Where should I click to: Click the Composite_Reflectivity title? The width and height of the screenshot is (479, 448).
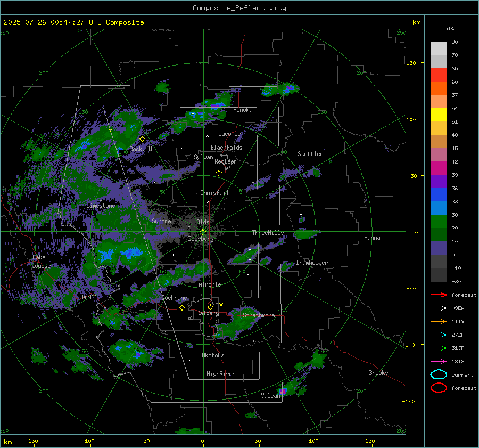pyautogui.click(x=239, y=8)
